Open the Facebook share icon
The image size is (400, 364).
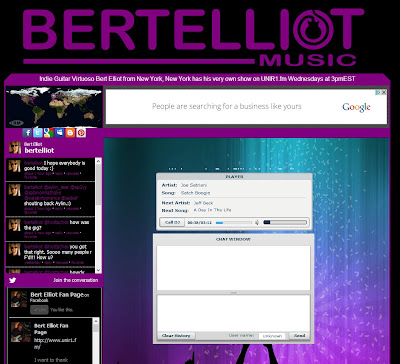pyautogui.click(x=27, y=133)
